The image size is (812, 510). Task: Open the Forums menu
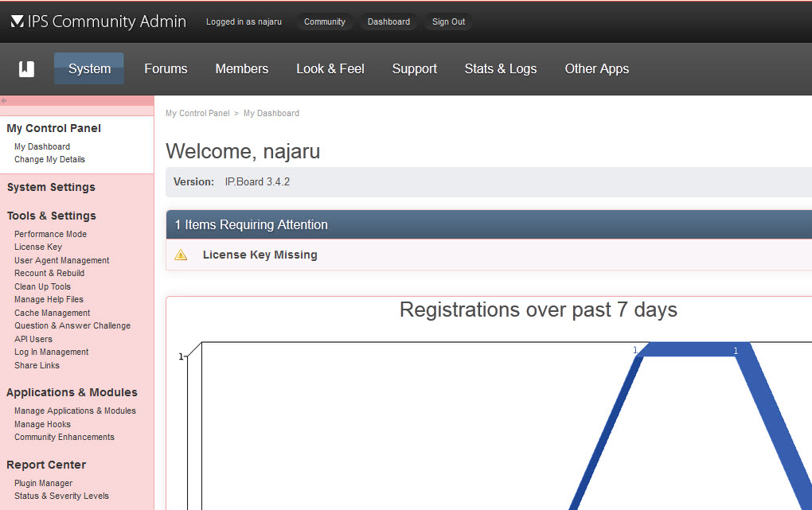(166, 68)
